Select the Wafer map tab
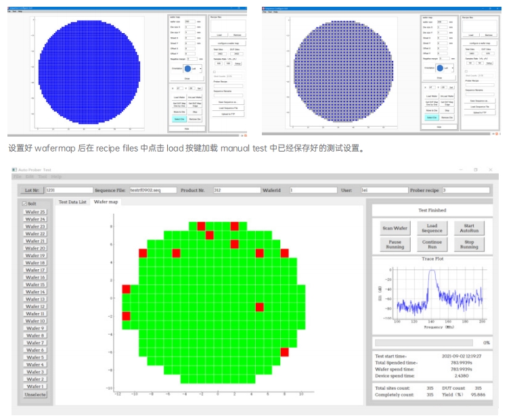Viewport: 515px width, 420px height. 106,202
